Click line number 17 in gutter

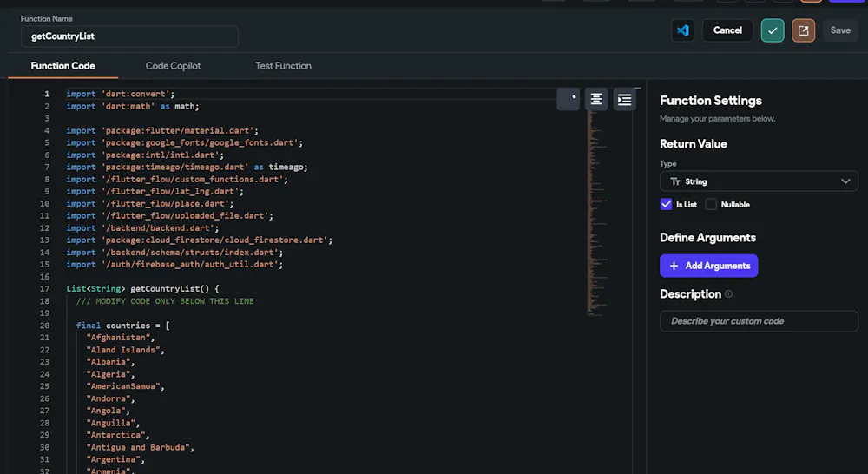[44, 289]
